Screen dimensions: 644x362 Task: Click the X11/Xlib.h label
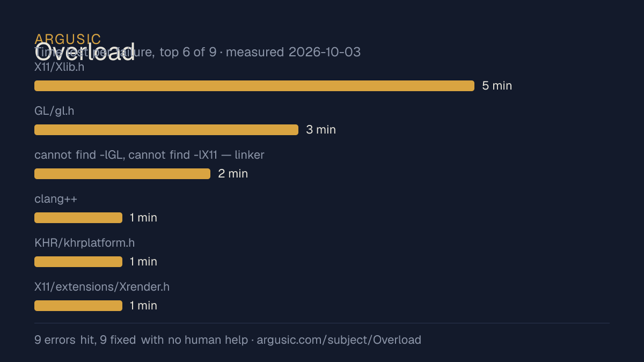(59, 67)
